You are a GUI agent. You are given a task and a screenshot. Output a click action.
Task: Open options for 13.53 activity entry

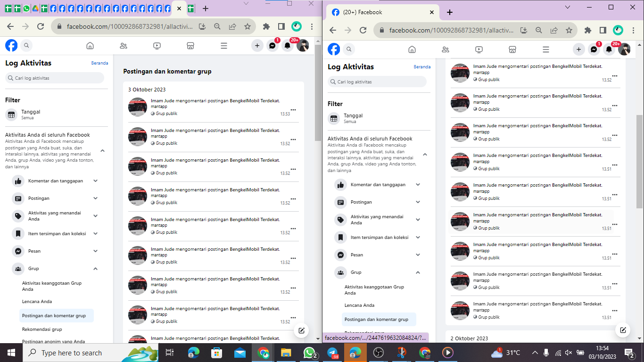tap(293, 110)
